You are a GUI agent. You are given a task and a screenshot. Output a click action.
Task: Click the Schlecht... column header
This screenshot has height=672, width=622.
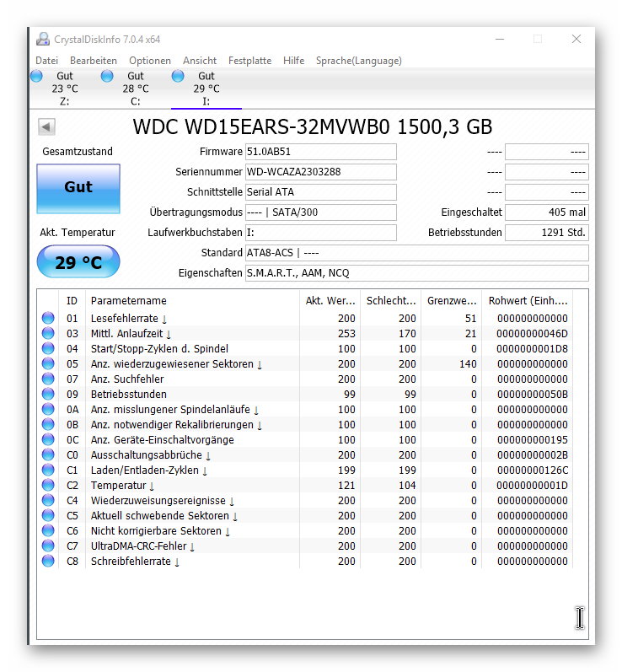point(391,301)
